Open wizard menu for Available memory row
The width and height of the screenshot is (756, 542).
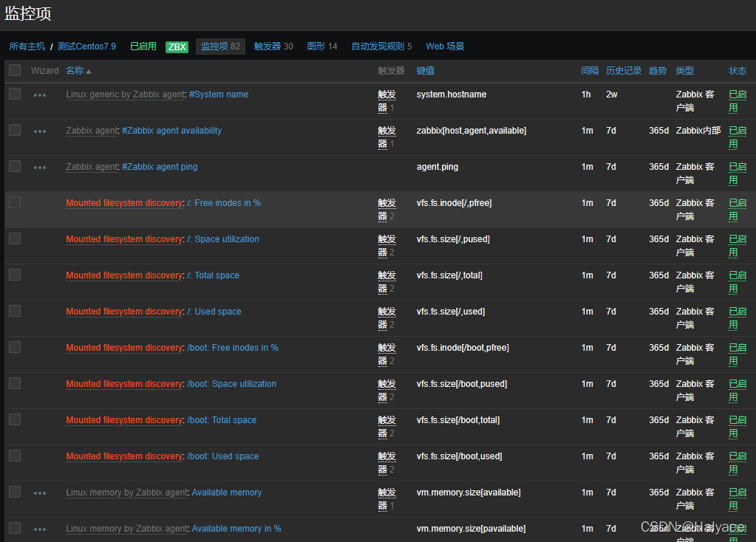coord(40,493)
